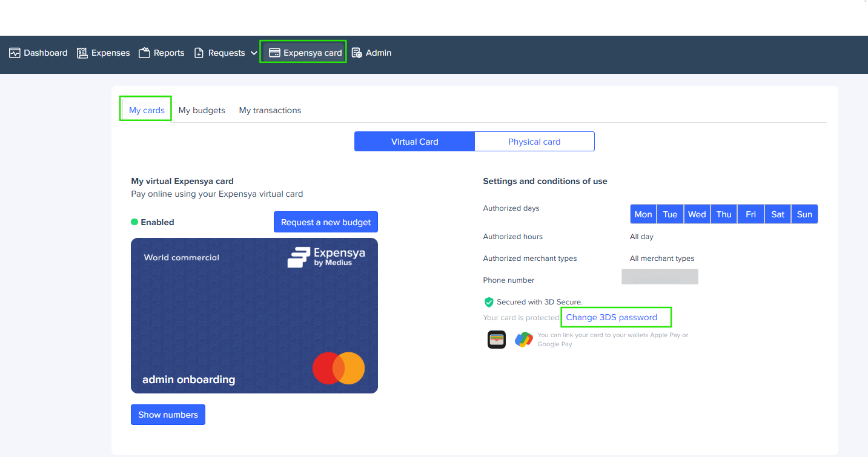
Task: Open the Change 3DS password link
Action: tap(611, 317)
